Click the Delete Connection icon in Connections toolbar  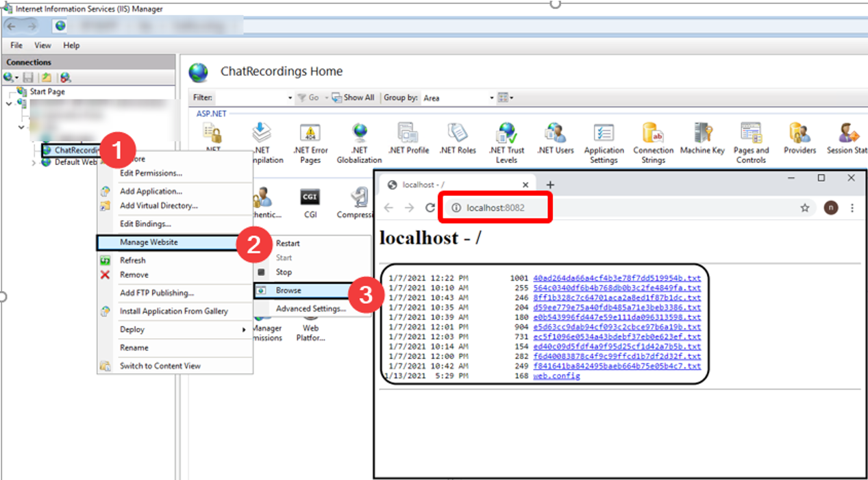click(x=64, y=78)
